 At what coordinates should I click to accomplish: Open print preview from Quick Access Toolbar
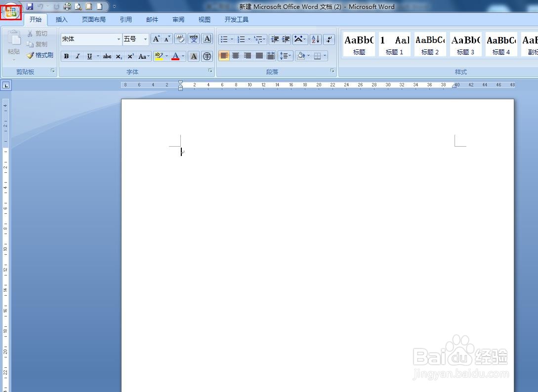(78, 6)
